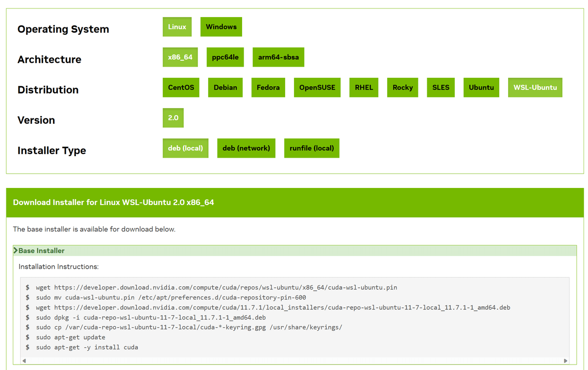The image size is (588, 370).
Task: Select Linux operating system
Action: (177, 27)
